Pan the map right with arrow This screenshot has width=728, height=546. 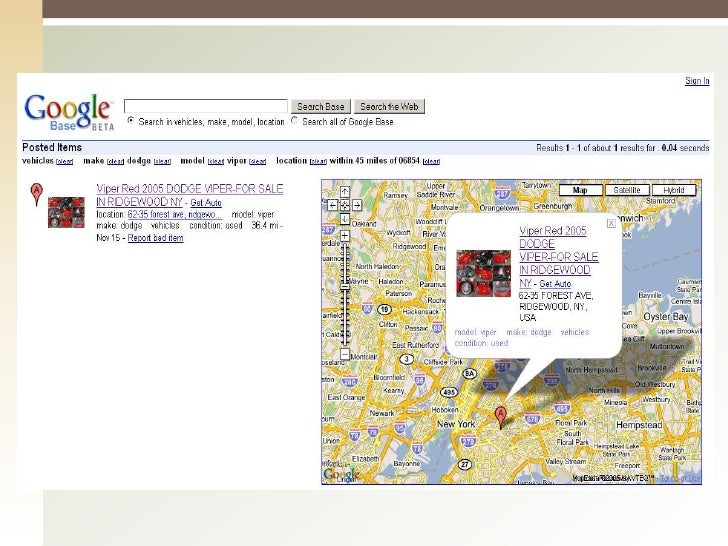357,205
